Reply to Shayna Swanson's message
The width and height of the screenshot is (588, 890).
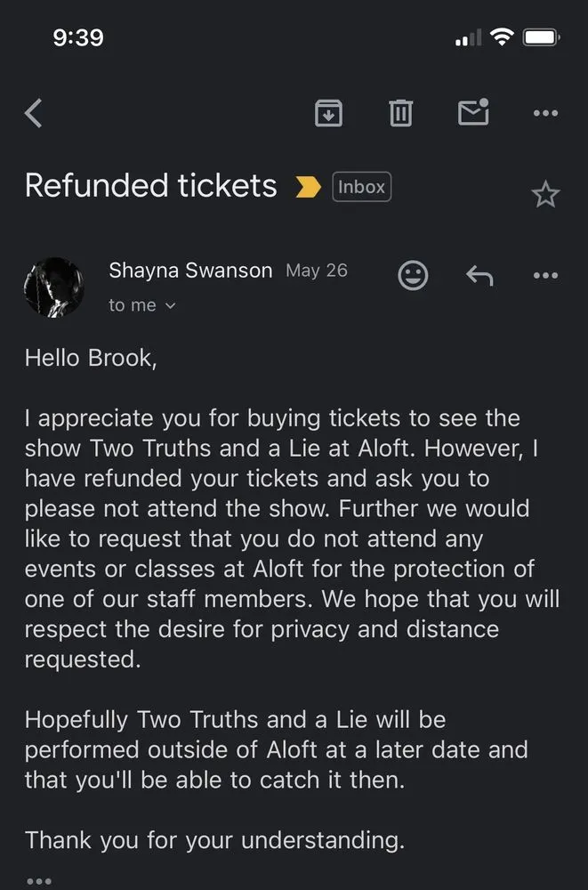tap(479, 276)
